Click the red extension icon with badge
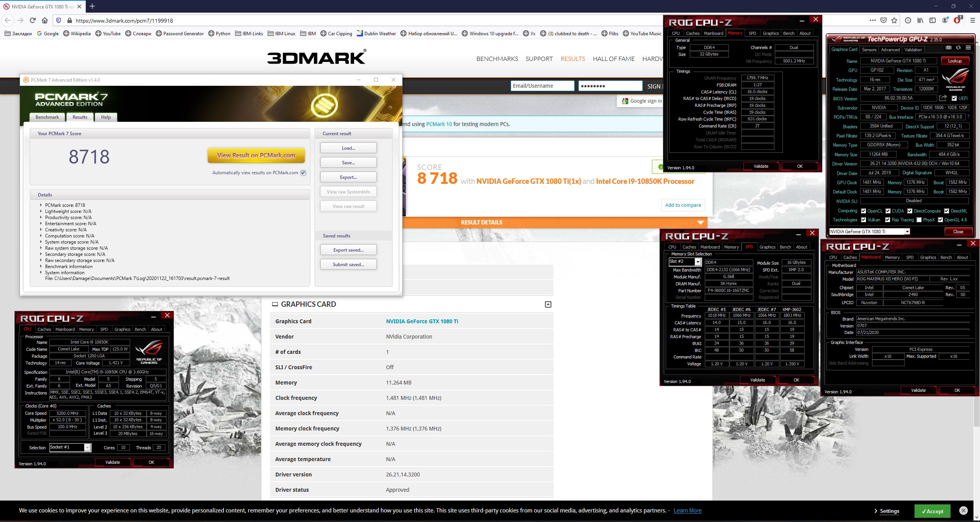The height and width of the screenshot is (522, 980). click(958, 20)
